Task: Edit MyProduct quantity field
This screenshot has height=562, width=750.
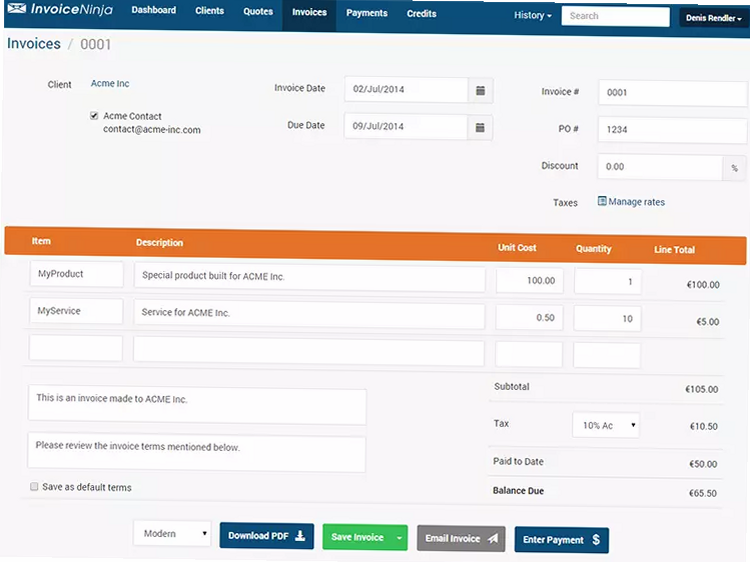Action: pos(607,282)
